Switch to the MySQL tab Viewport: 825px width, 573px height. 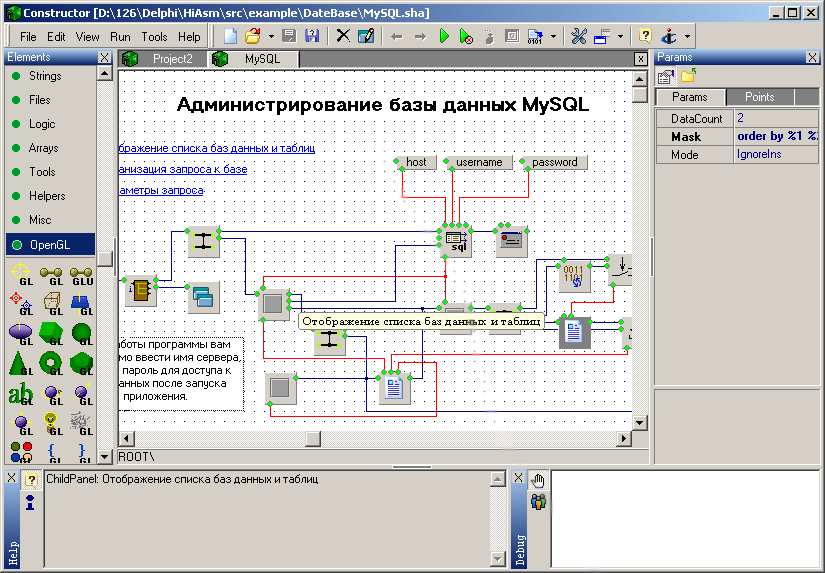pos(254,59)
